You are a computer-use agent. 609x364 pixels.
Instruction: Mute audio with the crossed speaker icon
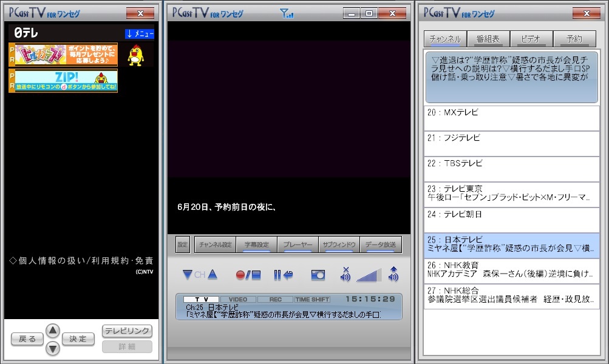345,274
